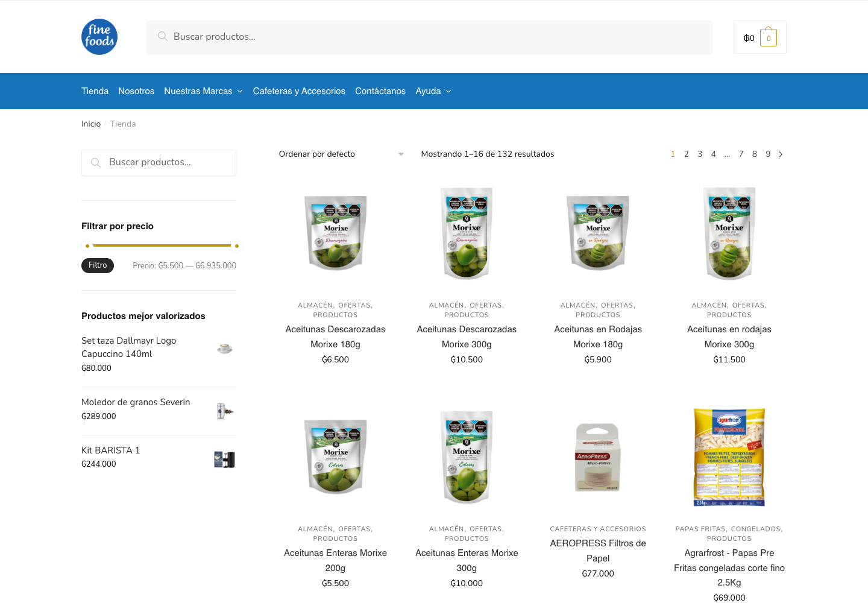Go to next results page arrow

pos(781,154)
